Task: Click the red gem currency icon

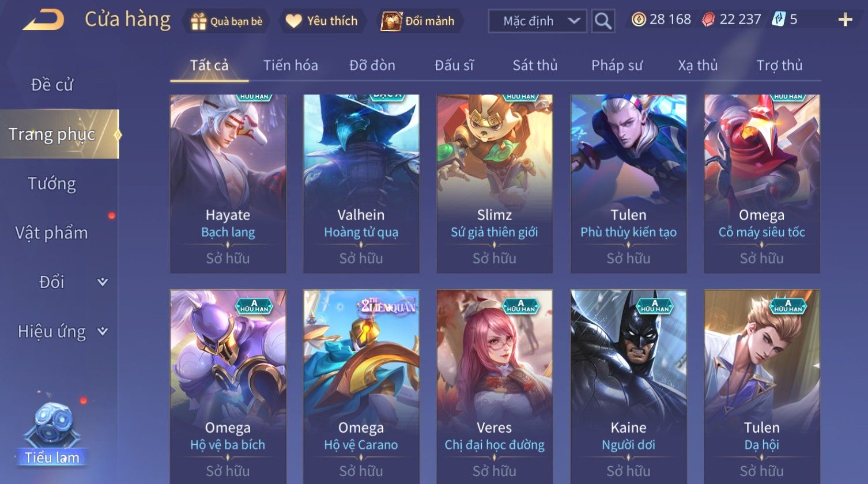Action: [708, 20]
